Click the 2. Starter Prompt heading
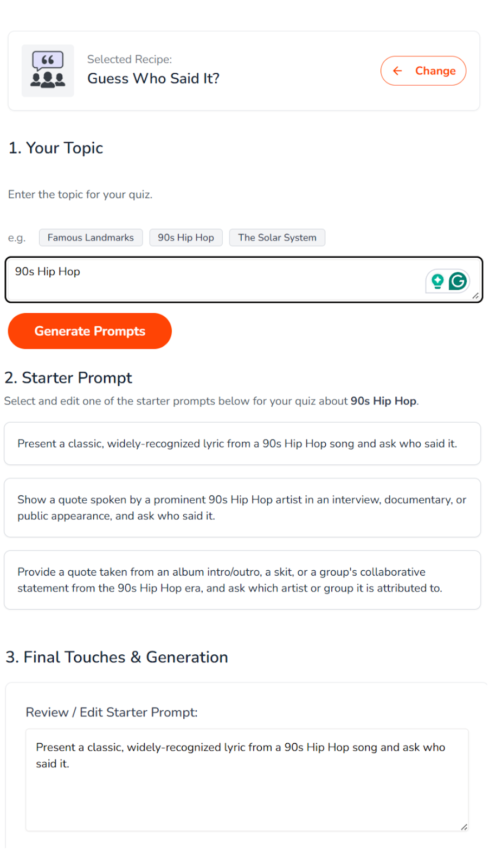Viewport: 489px width, 868px height. pyautogui.click(x=68, y=378)
